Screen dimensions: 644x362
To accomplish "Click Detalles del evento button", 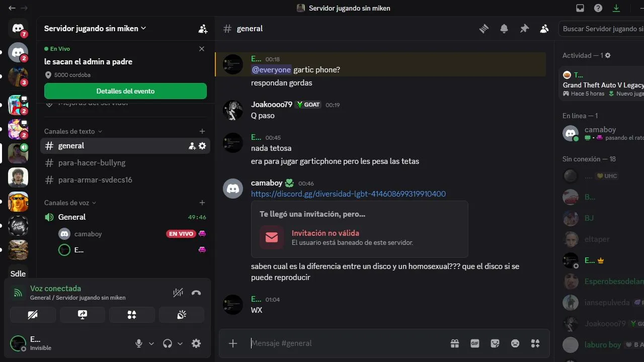I will tap(125, 91).
